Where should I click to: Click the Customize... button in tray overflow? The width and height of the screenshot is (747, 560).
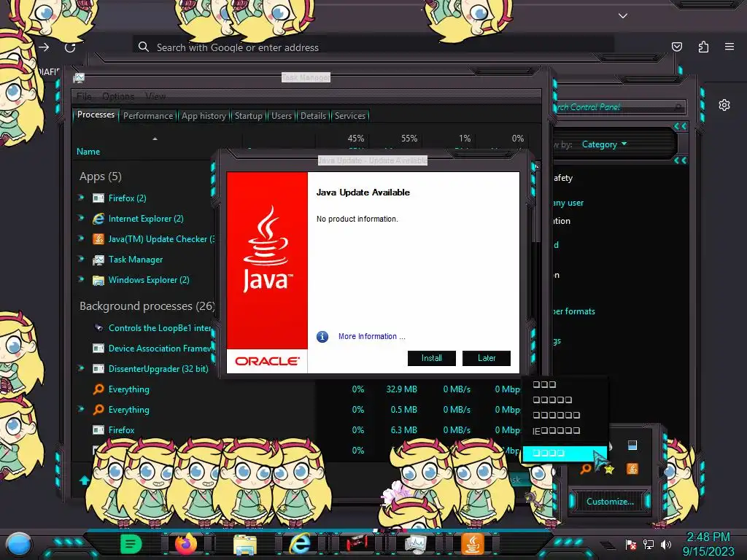click(x=610, y=502)
